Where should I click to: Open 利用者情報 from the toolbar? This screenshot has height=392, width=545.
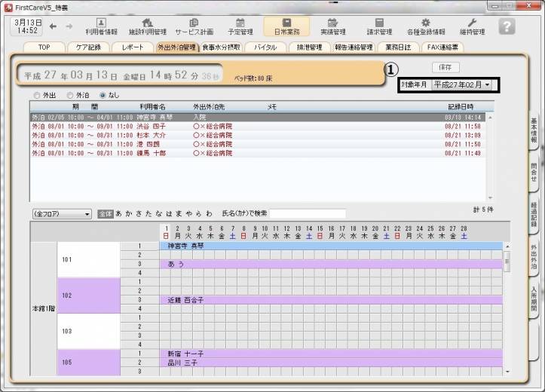tap(100, 26)
